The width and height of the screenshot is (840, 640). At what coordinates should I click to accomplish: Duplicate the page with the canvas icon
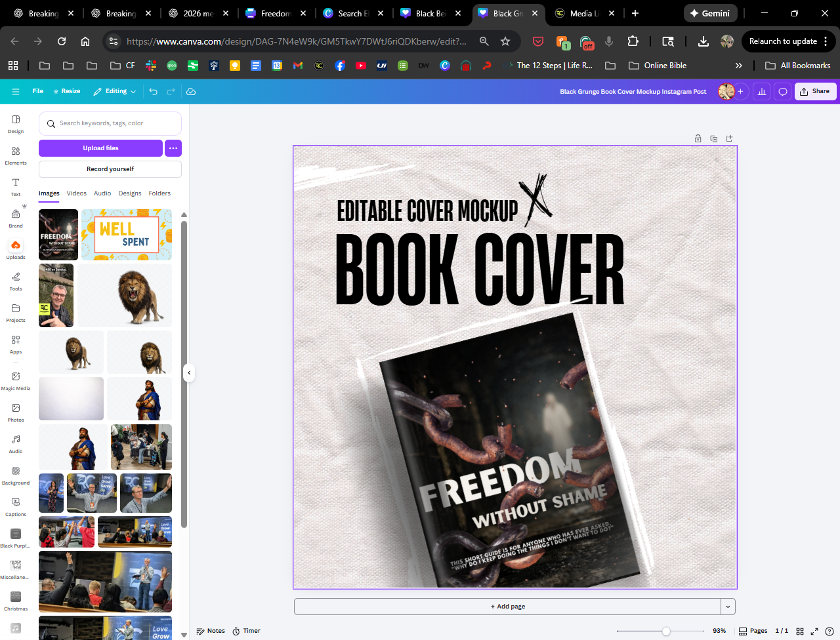coord(714,138)
